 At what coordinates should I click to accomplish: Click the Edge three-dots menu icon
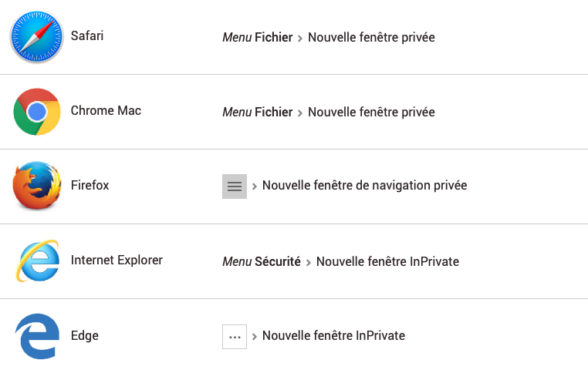[235, 337]
